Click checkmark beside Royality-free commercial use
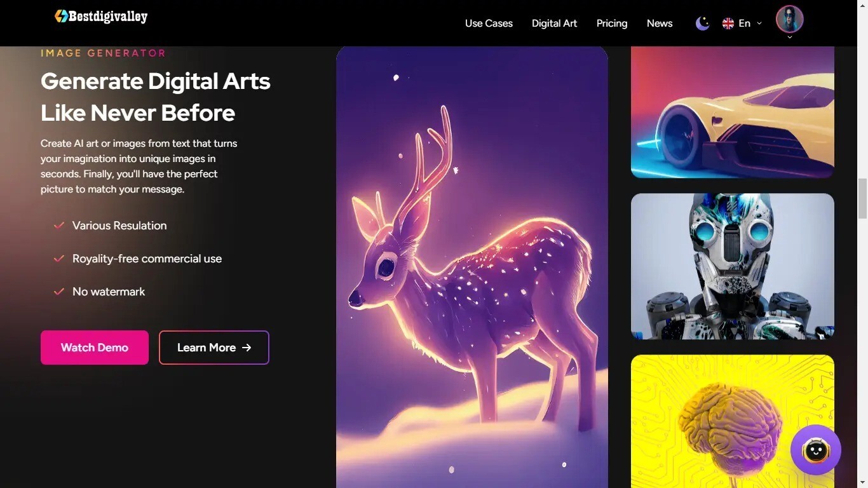The image size is (868, 488). (x=59, y=259)
